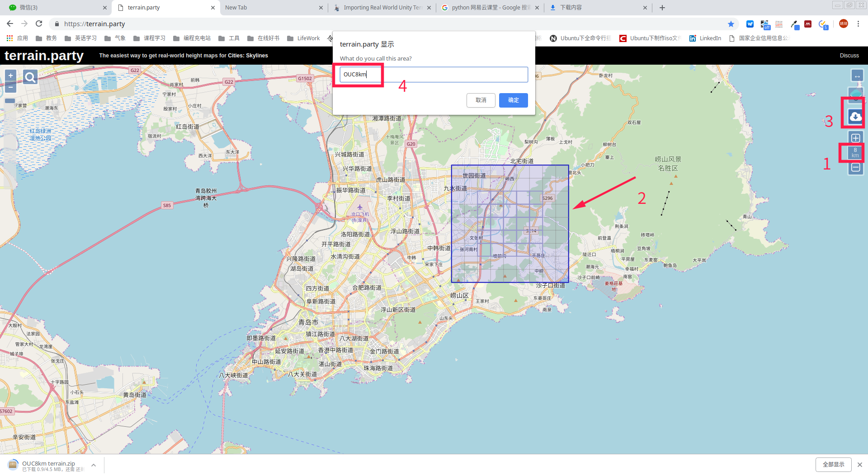This screenshot has width=868, height=476.
Task: Click the map zoom in plus button
Action: click(x=10, y=75)
